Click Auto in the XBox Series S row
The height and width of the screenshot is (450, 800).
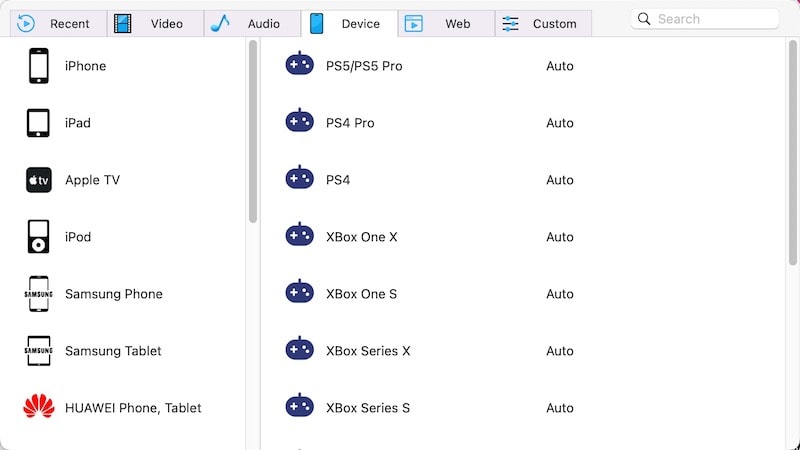point(560,408)
